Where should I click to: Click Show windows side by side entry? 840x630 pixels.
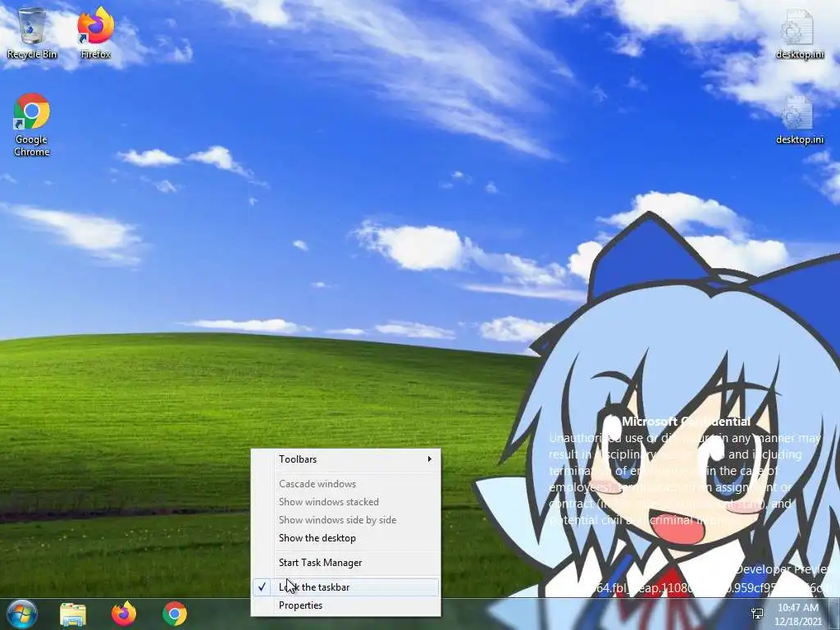pyautogui.click(x=345, y=519)
